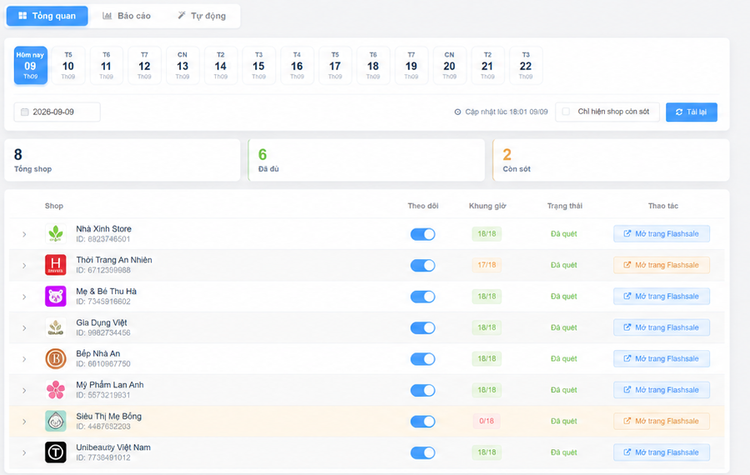Click the Khung giờ column header
This screenshot has width=750, height=475.
pyautogui.click(x=487, y=206)
